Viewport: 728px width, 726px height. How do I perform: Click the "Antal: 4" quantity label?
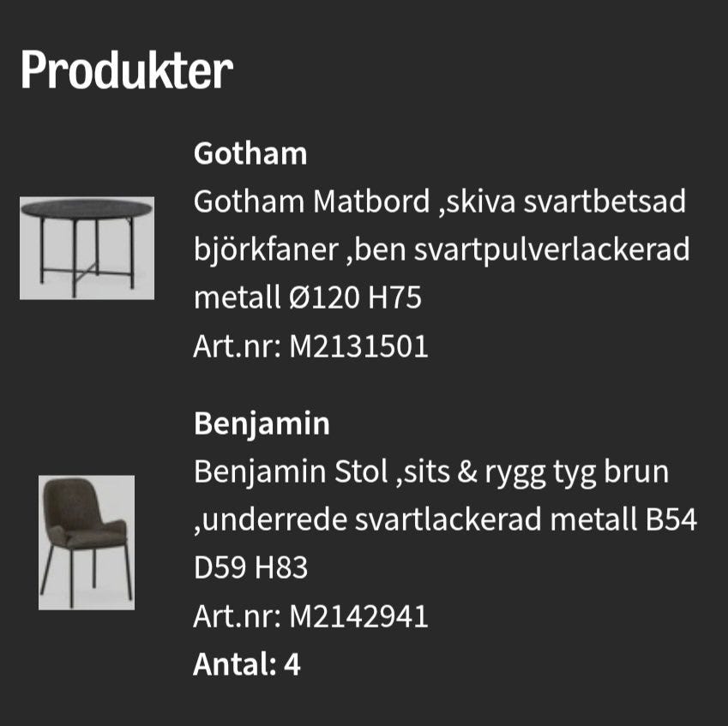coord(247,664)
